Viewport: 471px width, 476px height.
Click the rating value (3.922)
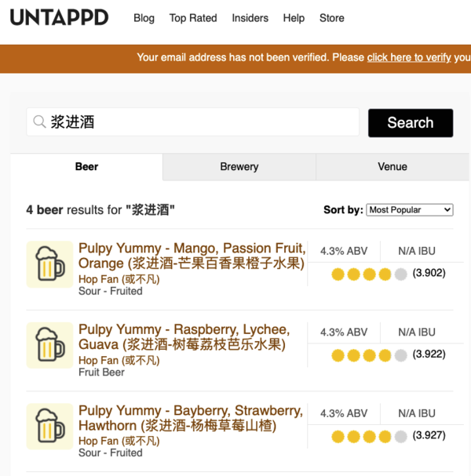coord(429,354)
